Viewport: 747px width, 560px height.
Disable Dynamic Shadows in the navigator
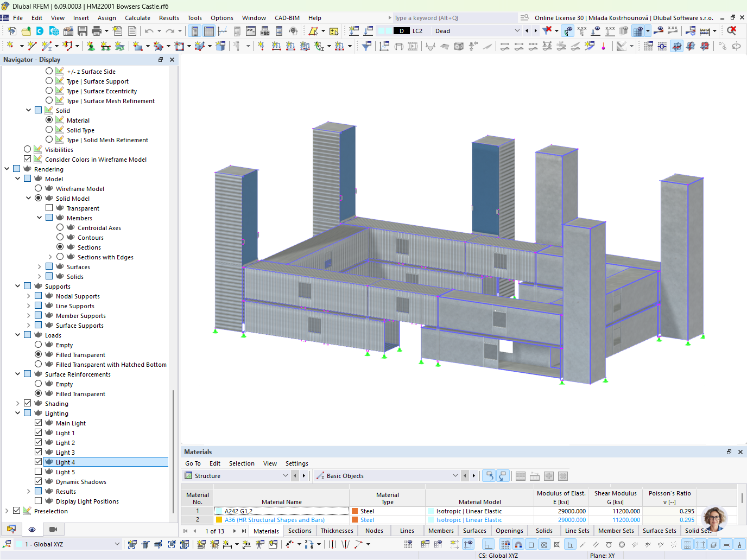point(39,481)
